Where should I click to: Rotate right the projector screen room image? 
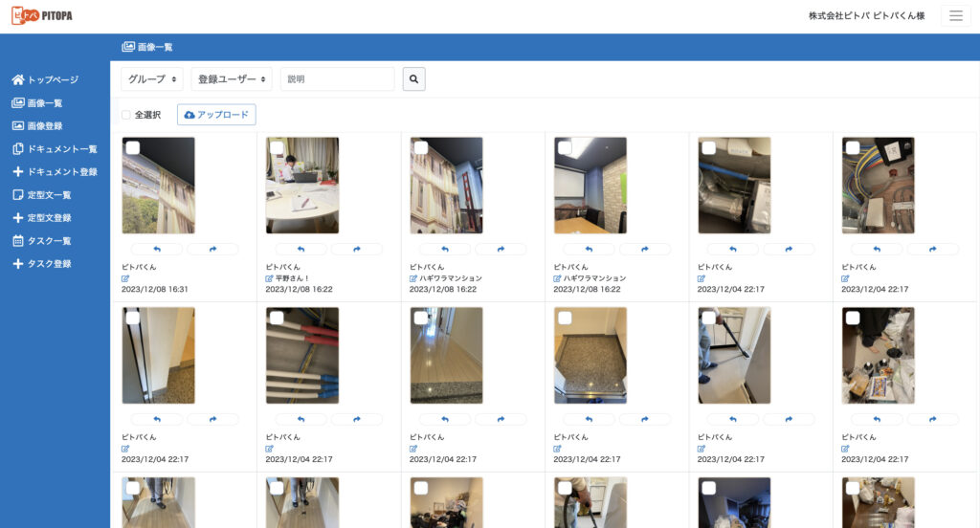coord(644,250)
